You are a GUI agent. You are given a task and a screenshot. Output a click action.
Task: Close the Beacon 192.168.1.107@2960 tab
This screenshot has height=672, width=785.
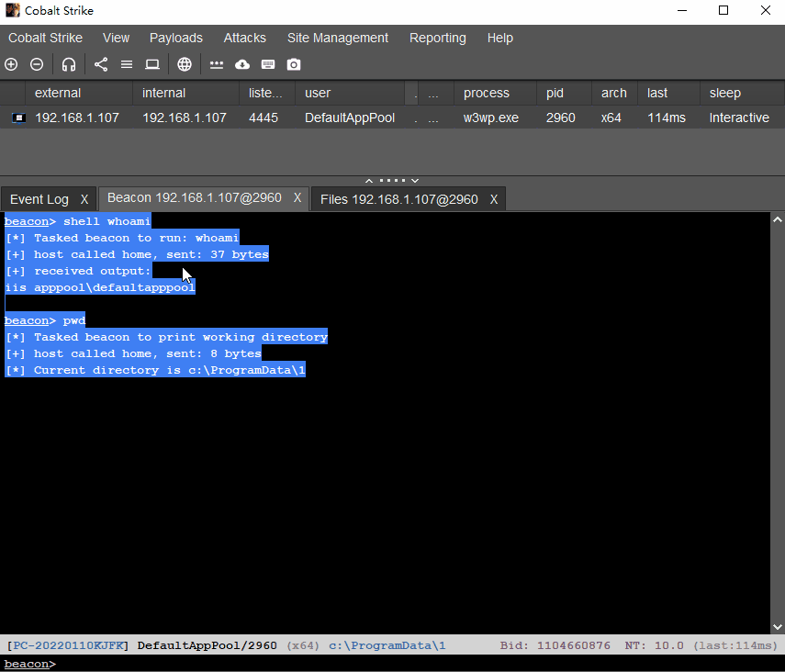coord(297,197)
